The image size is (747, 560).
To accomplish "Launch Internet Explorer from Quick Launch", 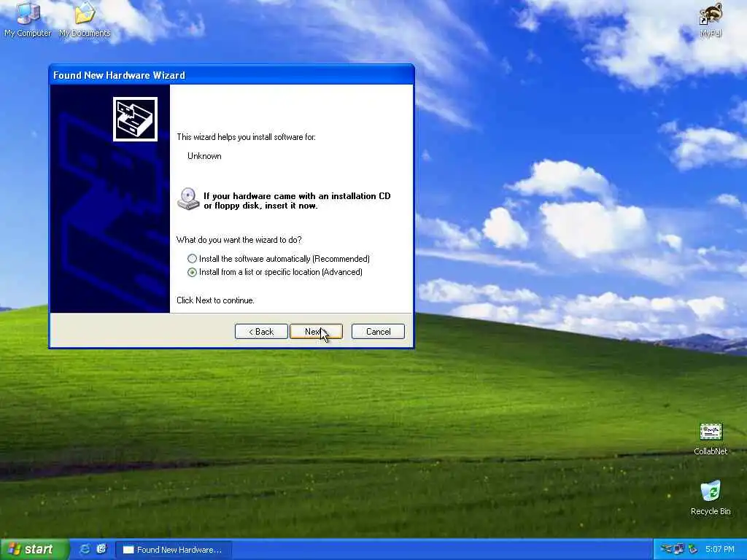I will point(85,549).
